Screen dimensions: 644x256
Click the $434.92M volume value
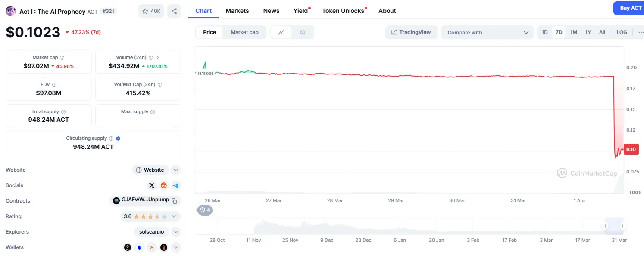tap(124, 66)
